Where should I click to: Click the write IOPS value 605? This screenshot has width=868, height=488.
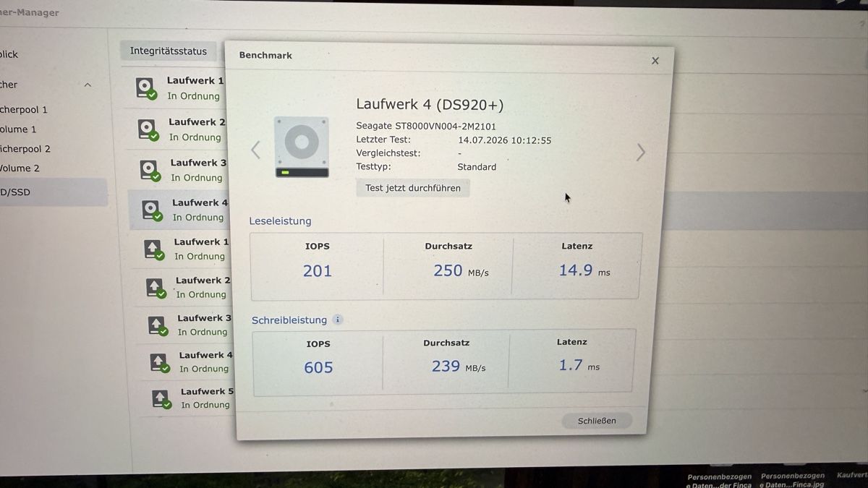(318, 367)
